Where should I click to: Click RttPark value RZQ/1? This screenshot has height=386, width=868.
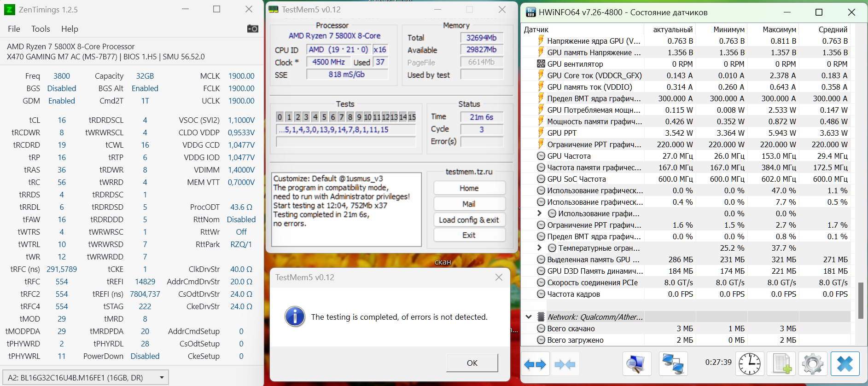click(241, 244)
